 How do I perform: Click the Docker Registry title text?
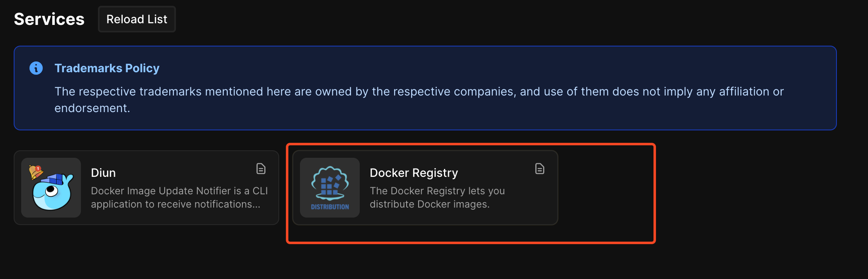pos(413,172)
